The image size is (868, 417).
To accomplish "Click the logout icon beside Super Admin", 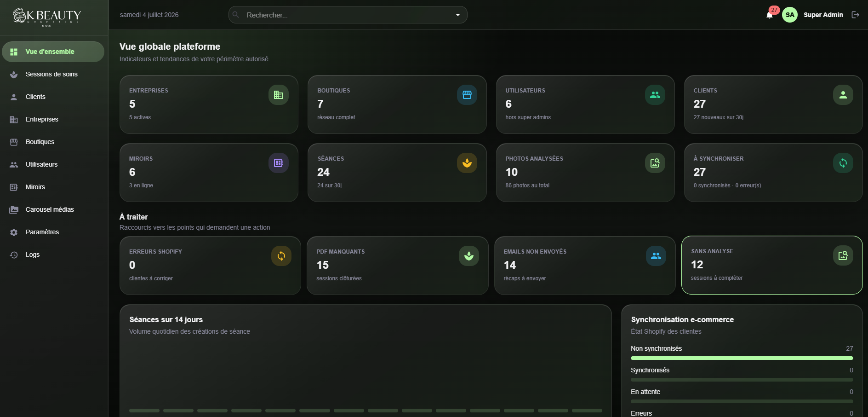I will click(856, 15).
